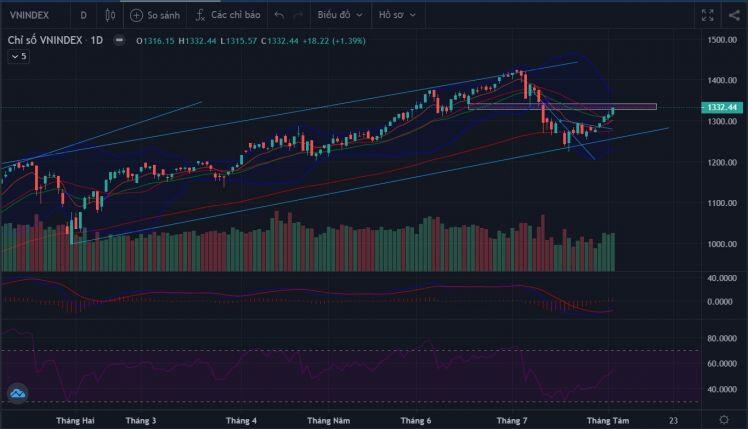The height and width of the screenshot is (429, 748).
Task: Click the 80.0000 RSI scale label
Action: [722, 338]
